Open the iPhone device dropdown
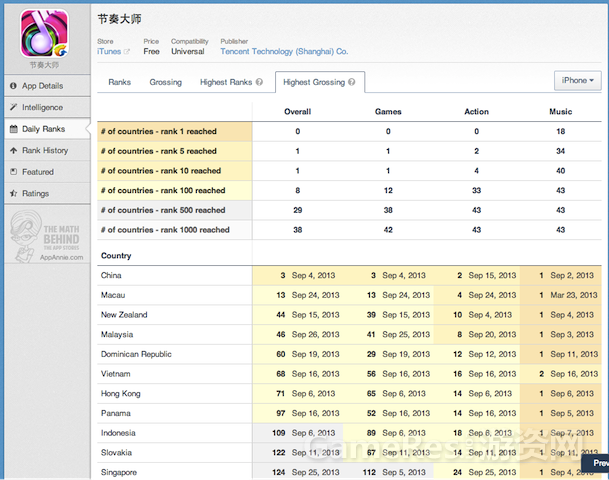 (578, 81)
